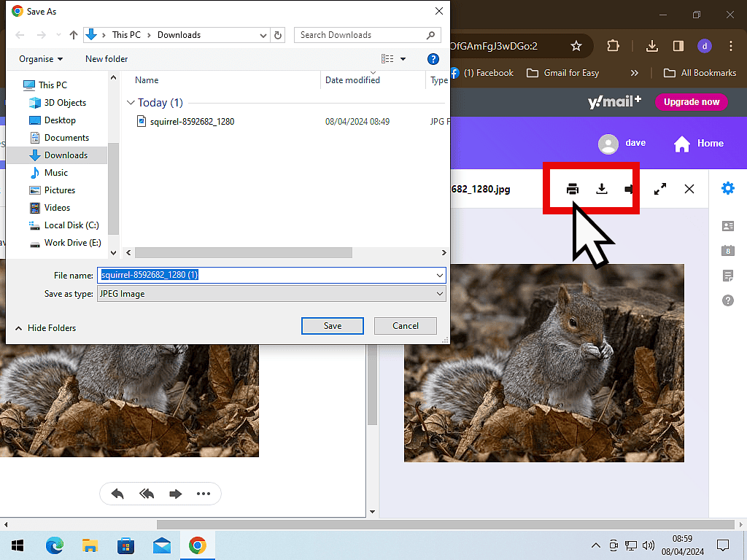This screenshot has width=747, height=560.
Task: Bookmark this page with star icon
Action: click(576, 46)
